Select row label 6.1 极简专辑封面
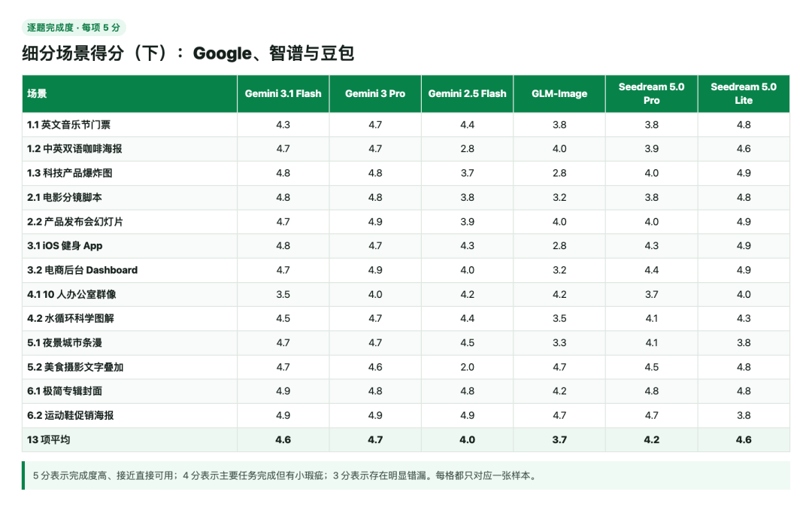Image resolution: width=812 pixels, height=519 pixels. click(x=64, y=391)
